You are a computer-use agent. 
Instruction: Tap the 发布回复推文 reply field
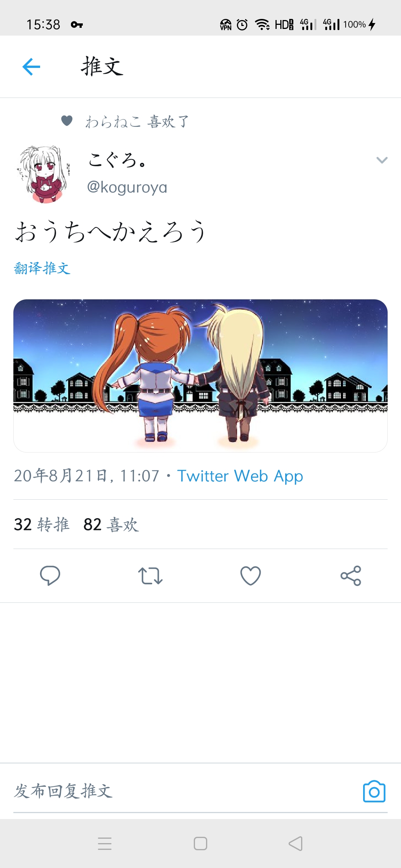click(x=186, y=791)
